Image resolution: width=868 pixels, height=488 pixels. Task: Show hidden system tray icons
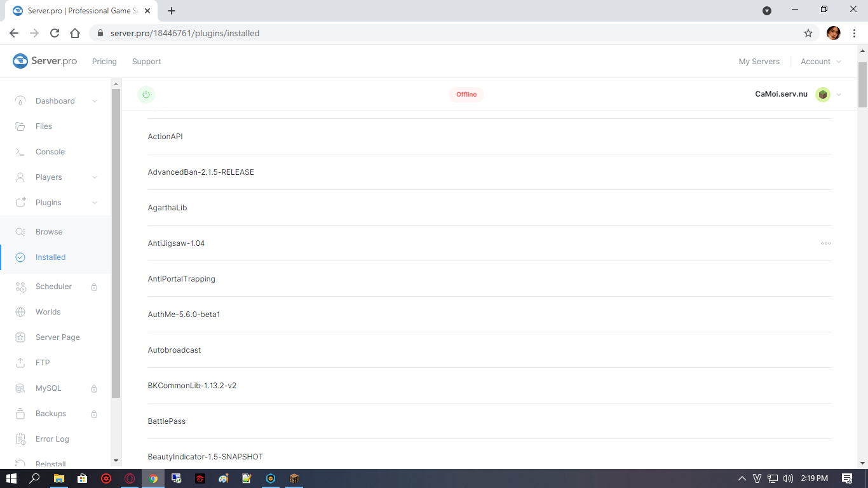point(742,478)
